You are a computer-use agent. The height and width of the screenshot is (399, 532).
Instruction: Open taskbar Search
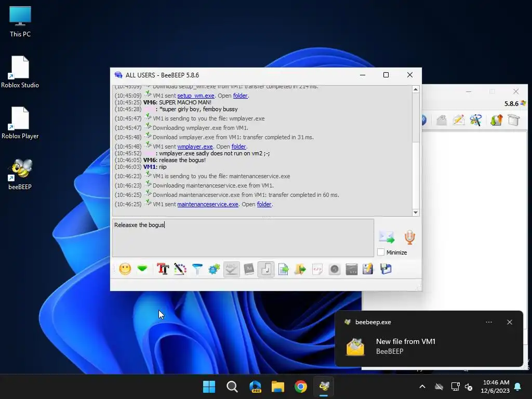pyautogui.click(x=232, y=387)
